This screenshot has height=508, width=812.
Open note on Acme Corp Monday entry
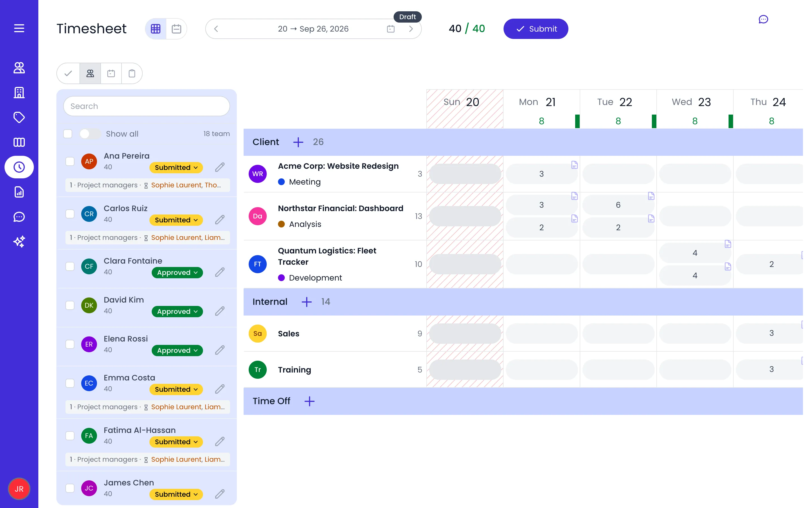pos(574,165)
